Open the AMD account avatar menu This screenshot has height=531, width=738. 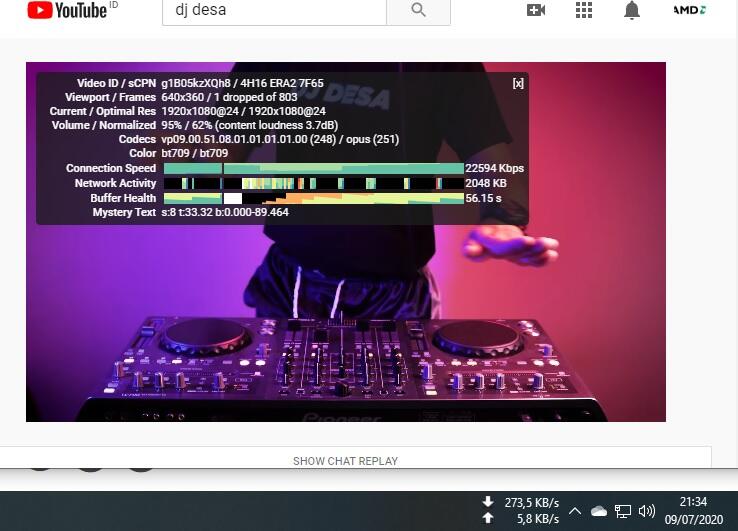[689, 10]
